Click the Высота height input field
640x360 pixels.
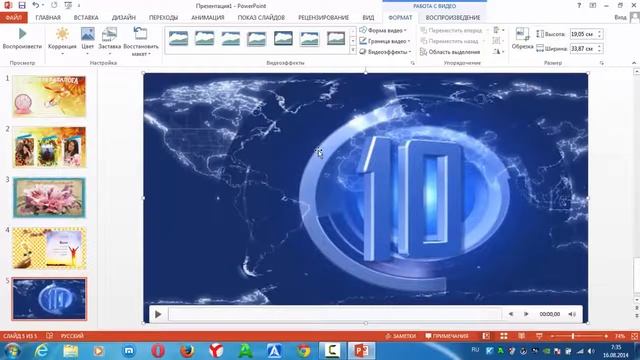tap(583, 34)
